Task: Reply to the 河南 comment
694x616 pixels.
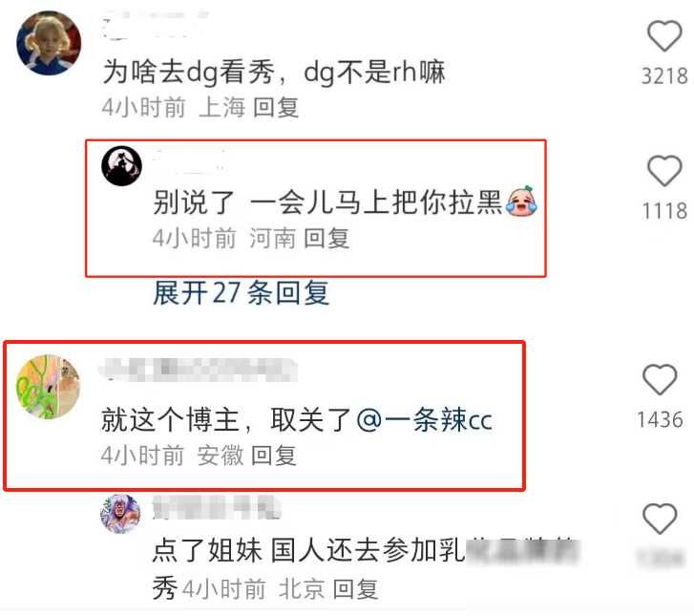Action: point(327,238)
